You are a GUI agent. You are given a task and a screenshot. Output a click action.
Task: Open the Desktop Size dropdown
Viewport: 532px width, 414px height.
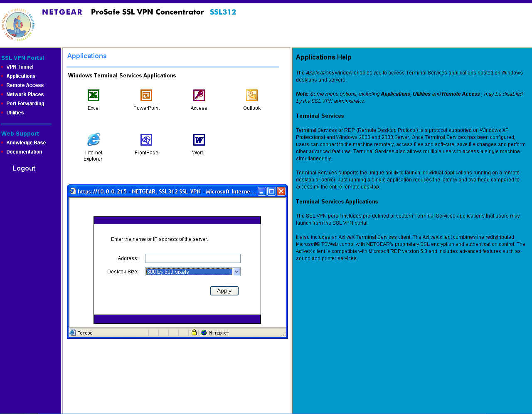tap(193, 272)
